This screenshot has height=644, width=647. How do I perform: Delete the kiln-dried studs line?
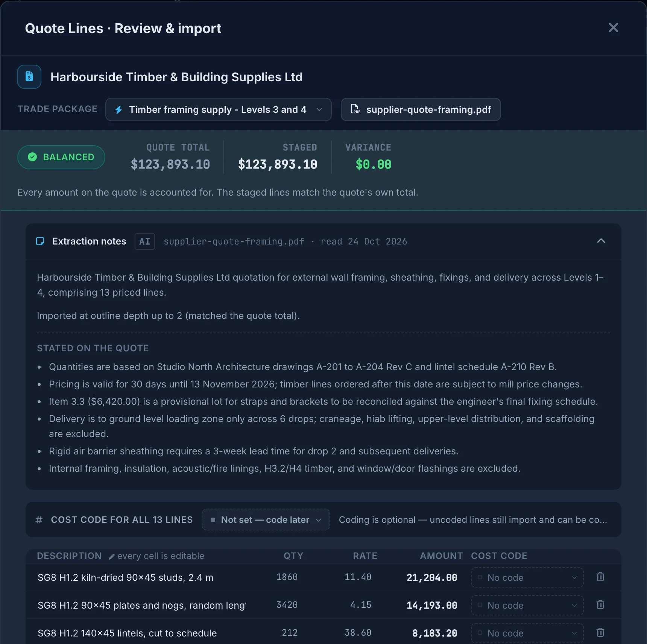click(600, 577)
